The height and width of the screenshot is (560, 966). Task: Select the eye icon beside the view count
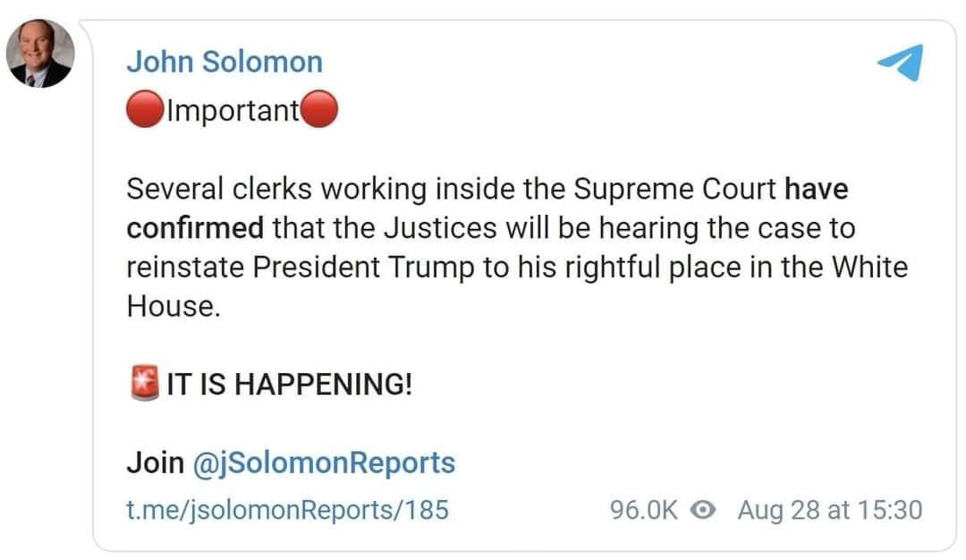pyautogui.click(x=703, y=509)
